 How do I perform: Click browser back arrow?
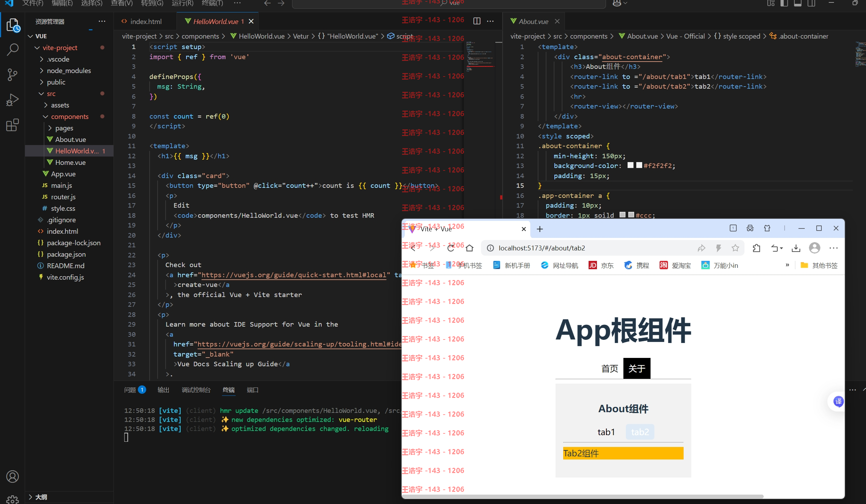tap(413, 248)
